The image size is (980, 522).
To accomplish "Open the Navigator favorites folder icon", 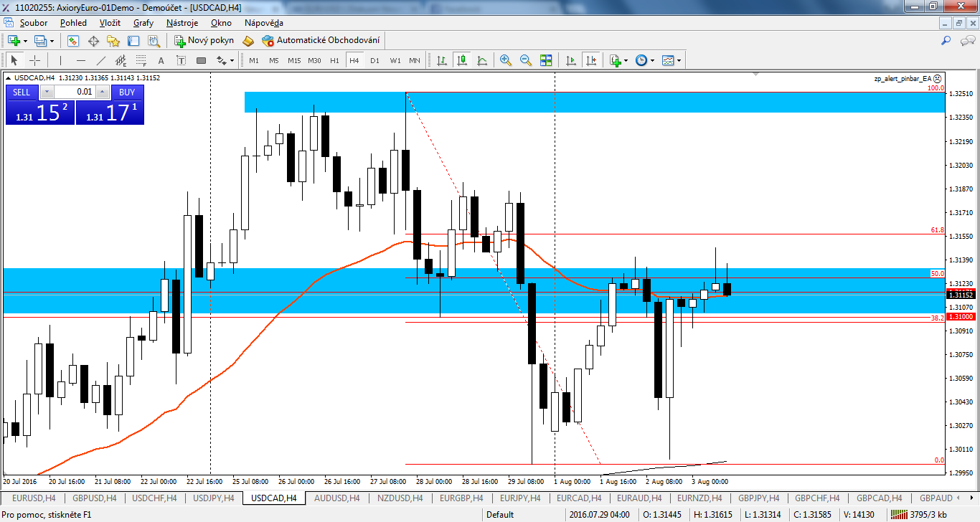I will pos(113,41).
